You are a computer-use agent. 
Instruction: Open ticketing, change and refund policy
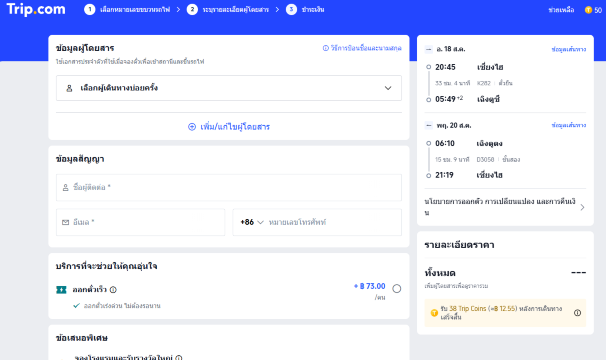tap(505, 207)
